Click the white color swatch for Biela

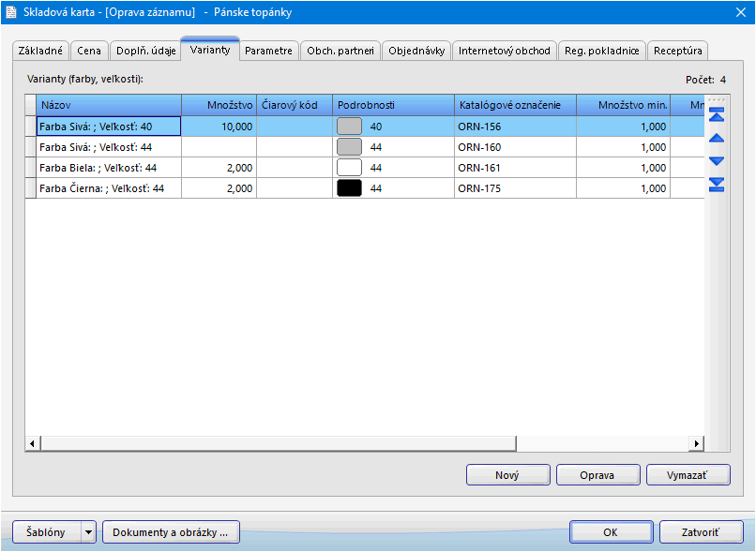[x=349, y=168]
